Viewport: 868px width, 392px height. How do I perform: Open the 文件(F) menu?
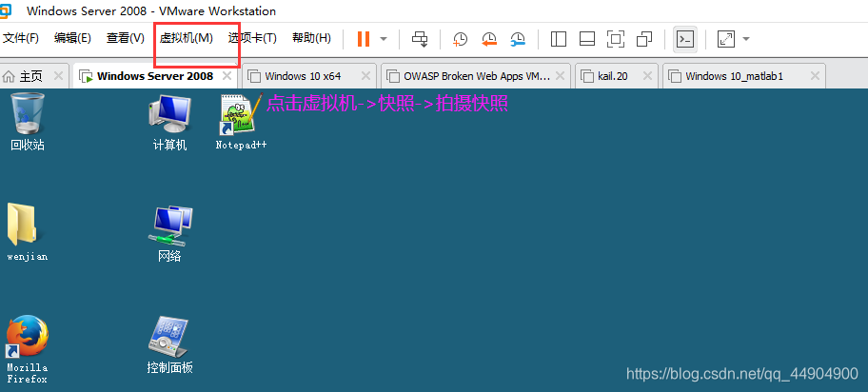pyautogui.click(x=21, y=38)
